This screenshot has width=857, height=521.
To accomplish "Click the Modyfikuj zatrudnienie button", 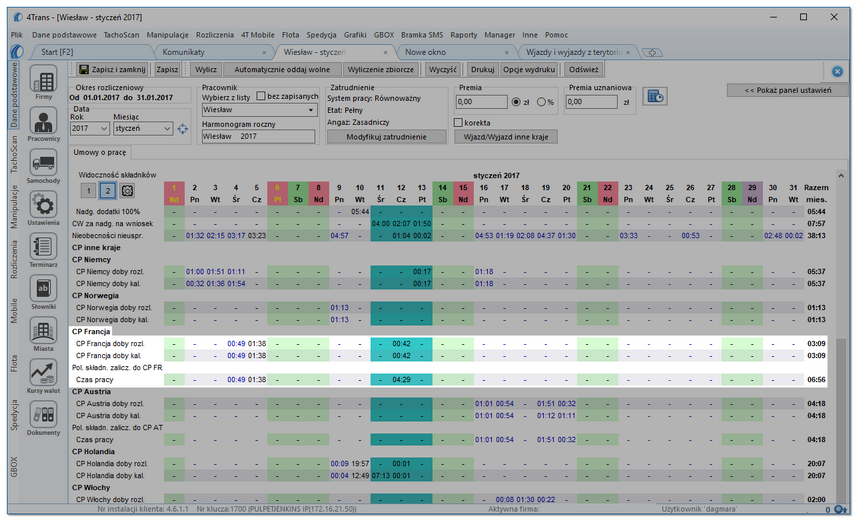I will coord(386,137).
